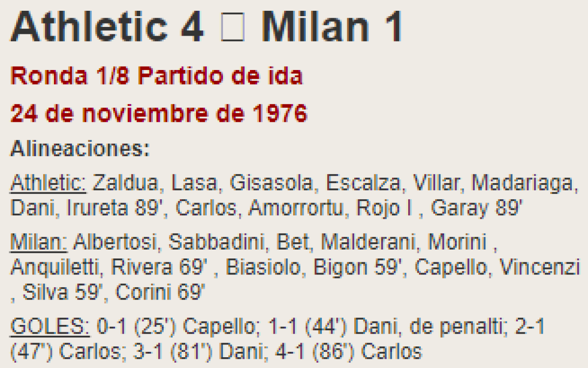Open the underlined "Milan:" lineup label
588x368 pixels.
coord(41,241)
